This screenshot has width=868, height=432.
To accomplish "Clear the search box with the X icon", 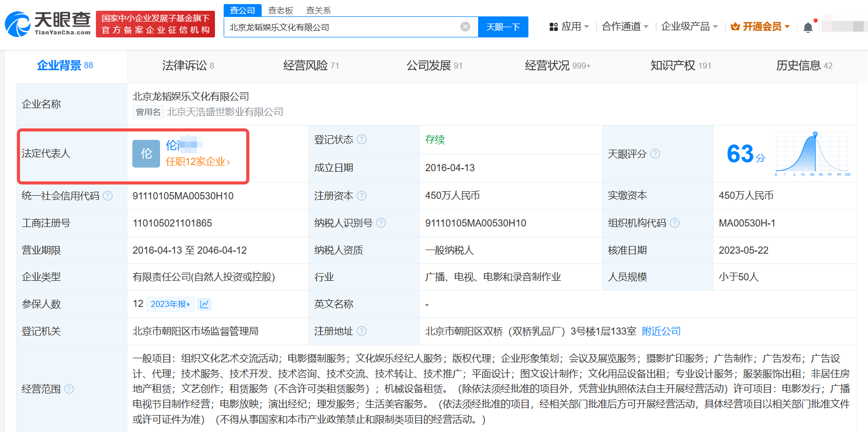I will click(x=465, y=27).
